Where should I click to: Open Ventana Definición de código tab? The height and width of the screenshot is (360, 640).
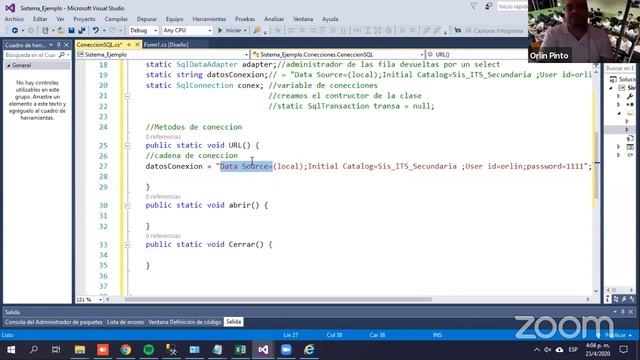[185, 322]
